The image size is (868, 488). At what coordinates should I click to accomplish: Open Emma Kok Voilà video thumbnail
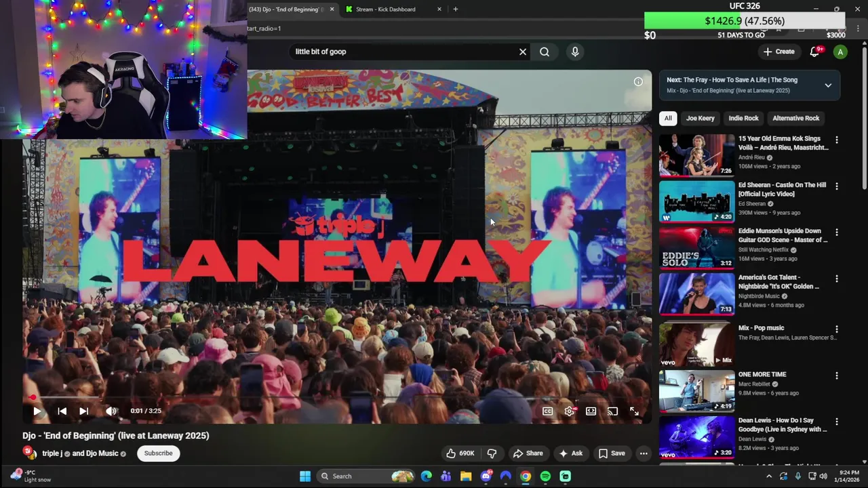pos(696,155)
